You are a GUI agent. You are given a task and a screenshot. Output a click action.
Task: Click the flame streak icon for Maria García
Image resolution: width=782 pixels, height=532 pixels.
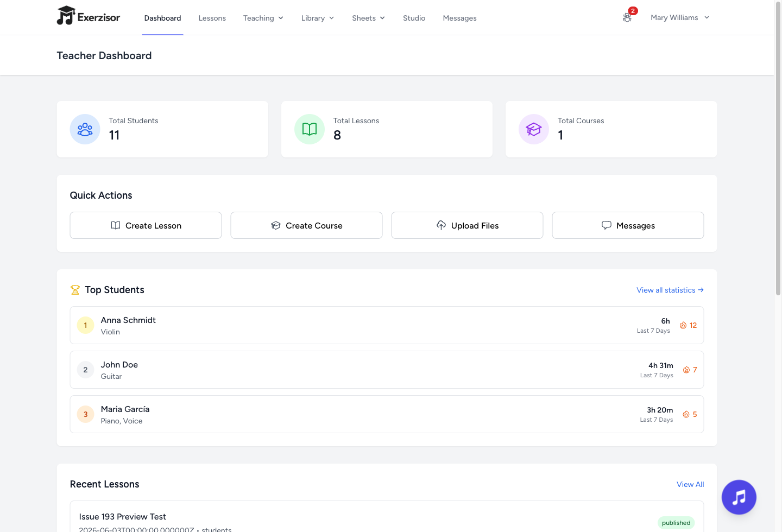click(x=686, y=414)
